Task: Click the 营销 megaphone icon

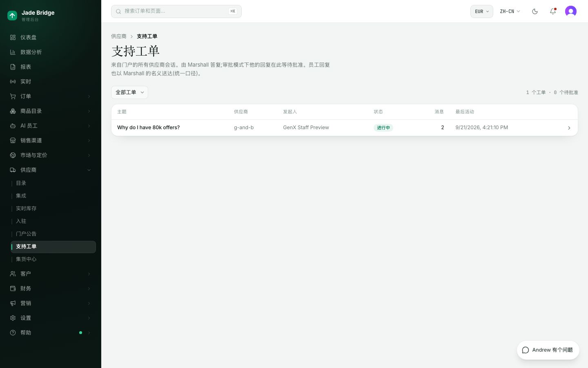Action: coord(13,303)
